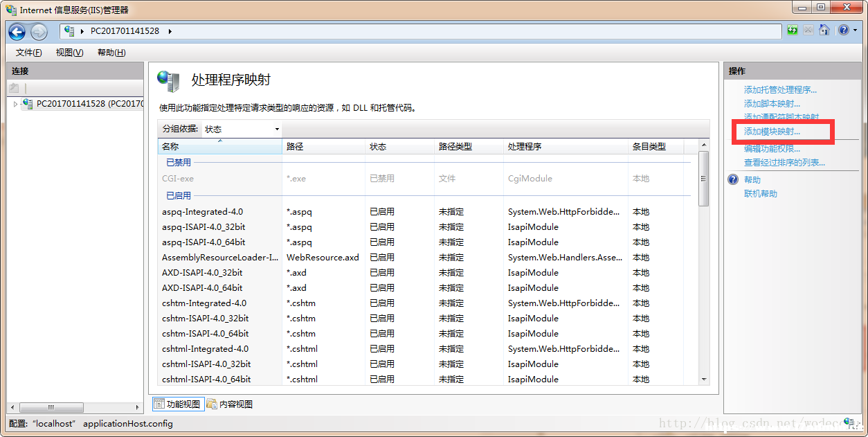This screenshot has width=868, height=437.
Task: Click 编辑功能权限... link
Action: (x=772, y=149)
